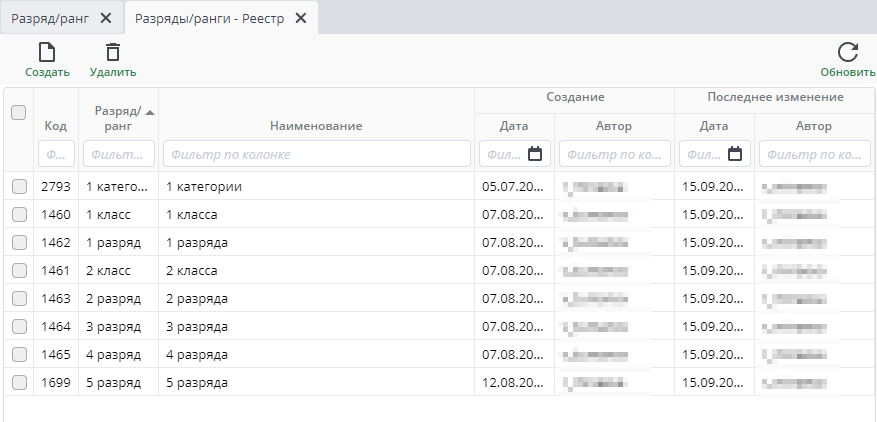The width and height of the screenshot is (877, 422).
Task: Check the row with code 2793
Action: pyautogui.click(x=19, y=187)
